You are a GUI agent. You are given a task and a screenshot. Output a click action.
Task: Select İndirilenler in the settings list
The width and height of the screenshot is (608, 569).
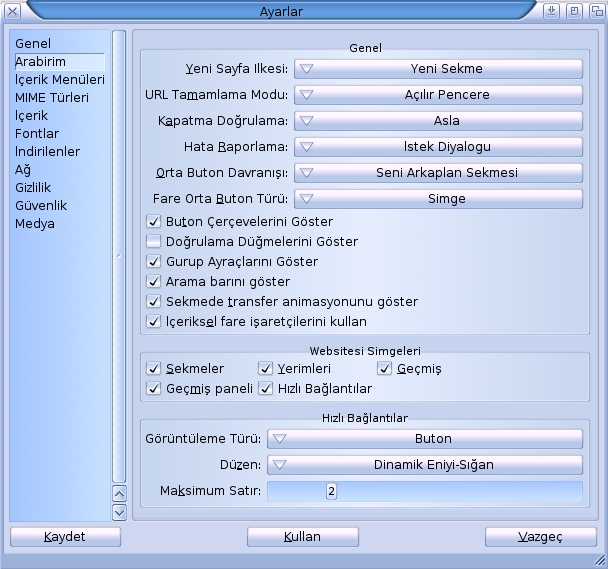point(60,152)
